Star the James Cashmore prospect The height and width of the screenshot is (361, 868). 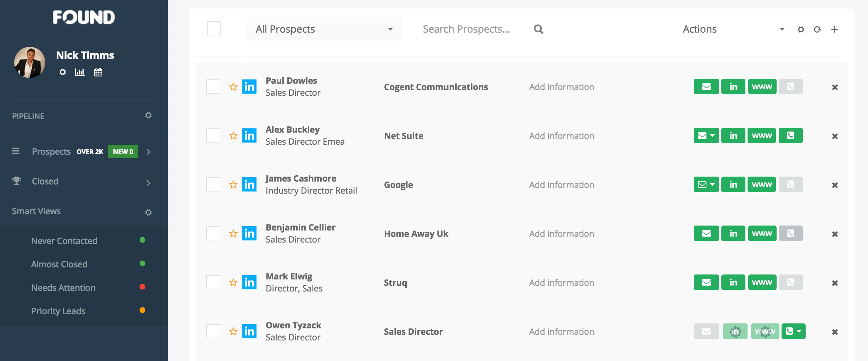233,185
